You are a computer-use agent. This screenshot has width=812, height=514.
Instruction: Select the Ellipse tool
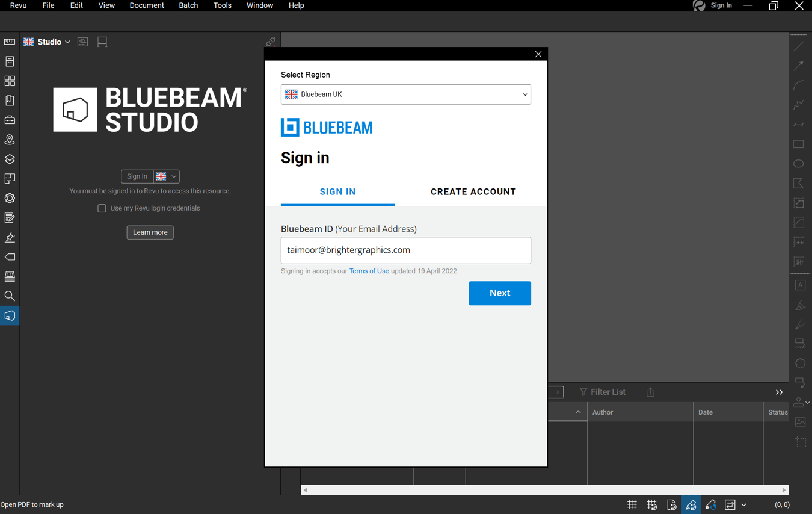click(798, 163)
